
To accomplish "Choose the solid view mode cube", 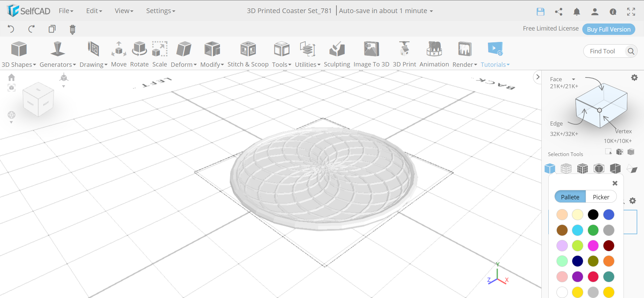I will [550, 168].
